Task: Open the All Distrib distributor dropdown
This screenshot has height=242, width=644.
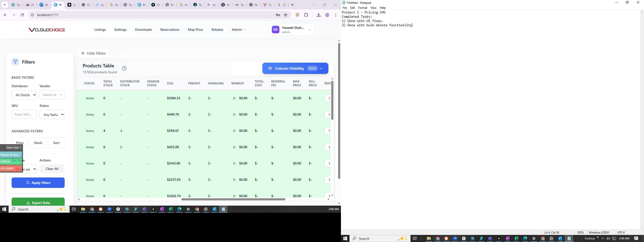Action: (x=24, y=95)
